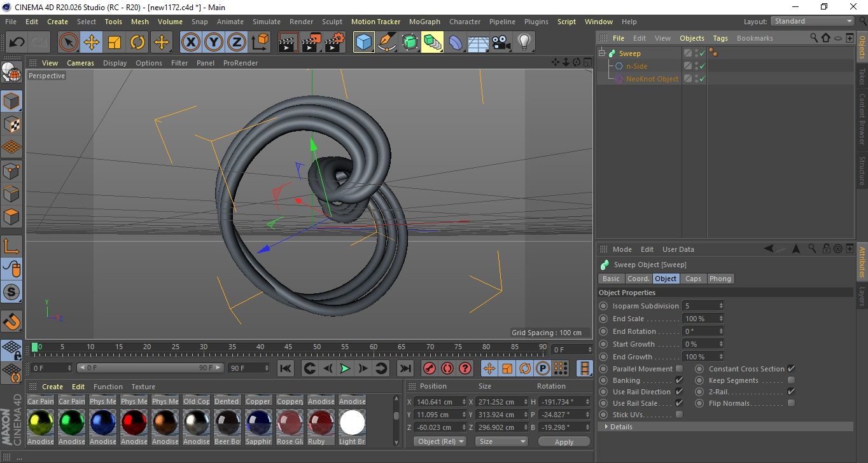
Task: Enable Parallel Movement checkbox
Action: (679, 369)
